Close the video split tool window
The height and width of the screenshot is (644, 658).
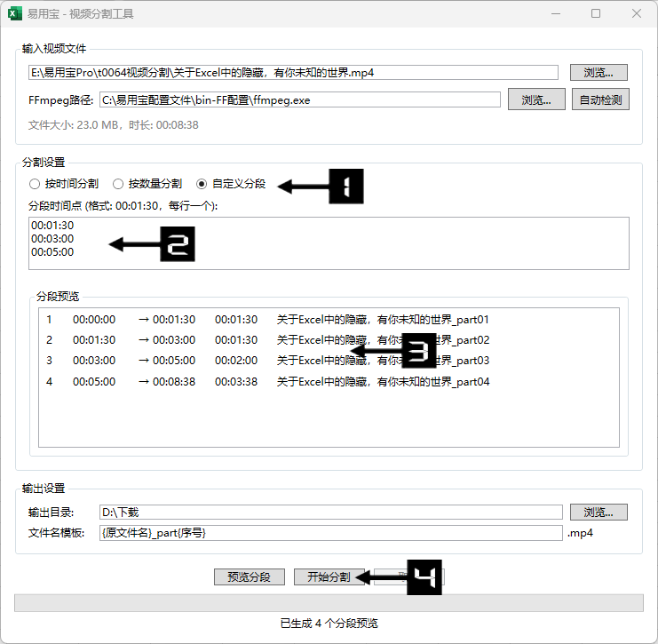click(x=637, y=14)
